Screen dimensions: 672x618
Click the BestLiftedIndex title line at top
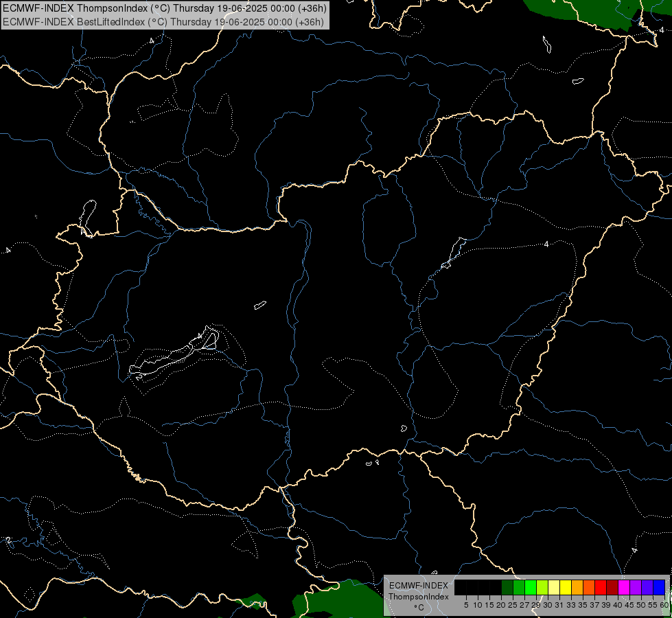click(x=163, y=22)
